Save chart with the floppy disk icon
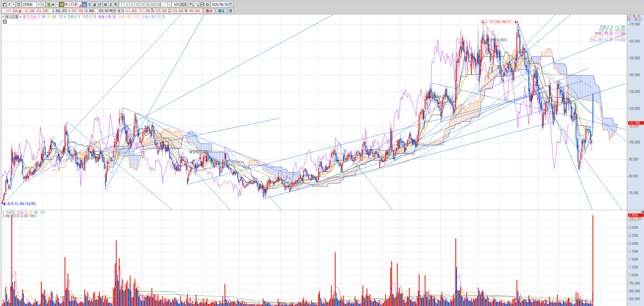The image size is (644, 306). tap(202, 5)
